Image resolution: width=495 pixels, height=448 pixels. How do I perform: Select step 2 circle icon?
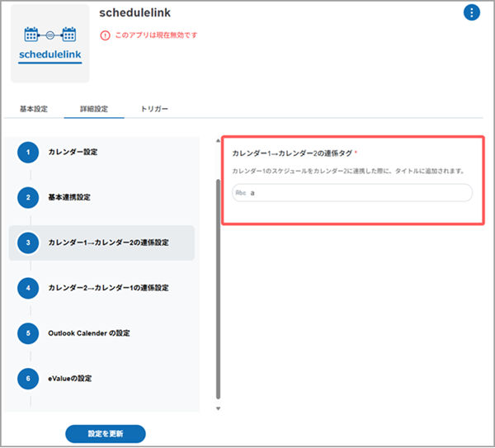click(x=29, y=197)
